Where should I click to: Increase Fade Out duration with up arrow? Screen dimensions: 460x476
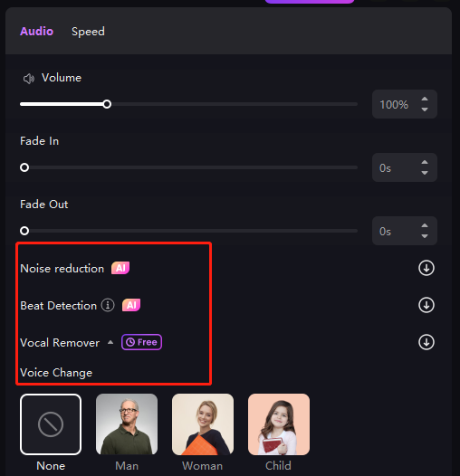click(425, 225)
